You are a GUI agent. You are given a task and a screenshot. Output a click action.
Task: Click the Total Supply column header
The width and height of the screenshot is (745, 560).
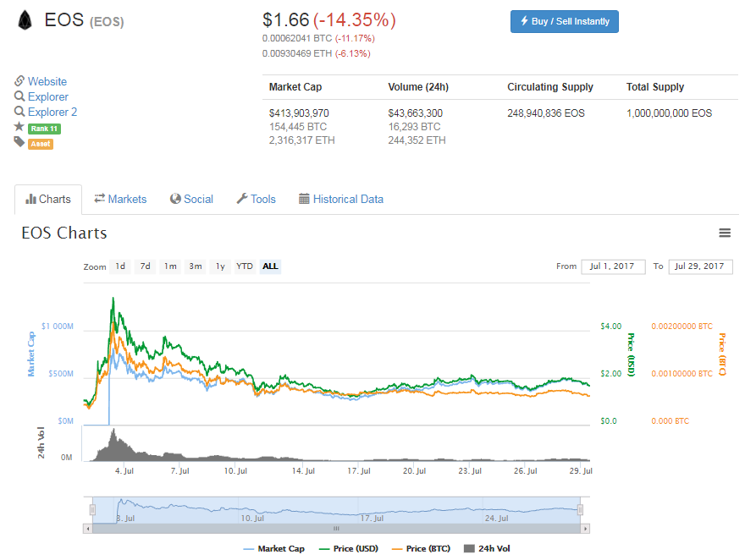[x=655, y=87]
